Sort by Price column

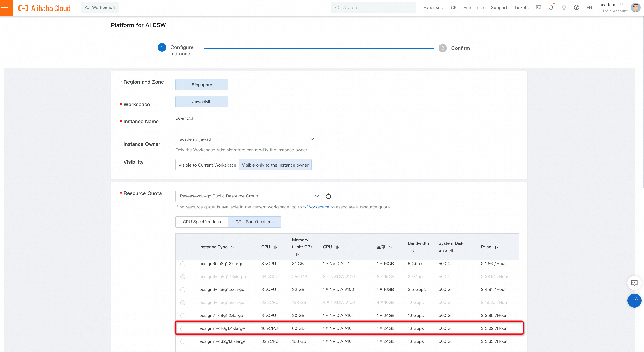tap(496, 247)
